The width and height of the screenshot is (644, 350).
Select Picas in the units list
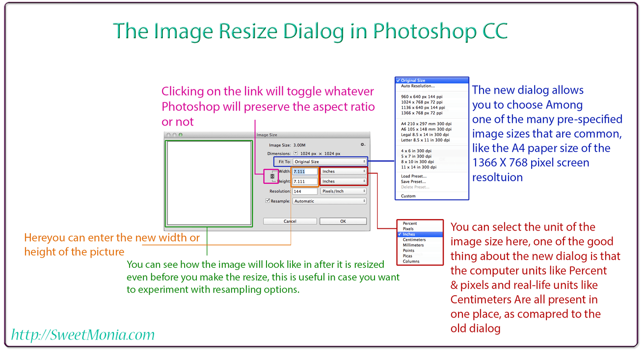[420, 256]
